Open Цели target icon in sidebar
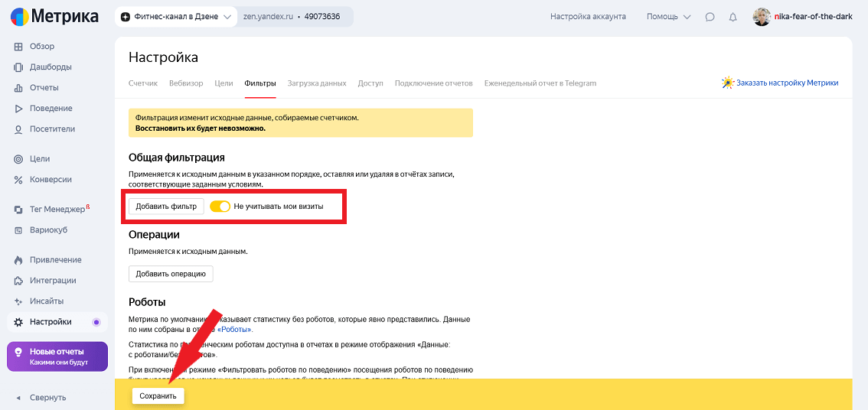This screenshot has height=410, width=868. pos(18,159)
